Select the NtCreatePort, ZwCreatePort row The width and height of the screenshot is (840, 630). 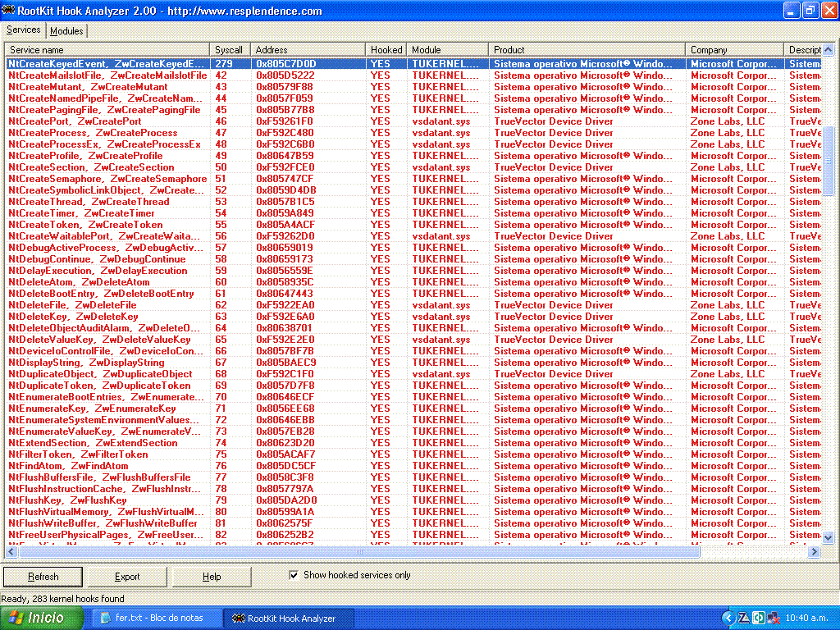point(413,121)
